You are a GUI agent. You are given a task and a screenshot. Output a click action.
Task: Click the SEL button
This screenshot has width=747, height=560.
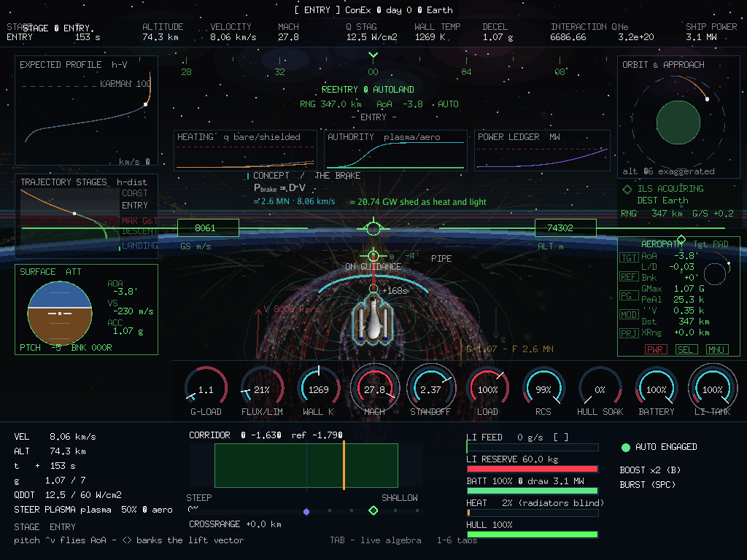[x=686, y=349]
